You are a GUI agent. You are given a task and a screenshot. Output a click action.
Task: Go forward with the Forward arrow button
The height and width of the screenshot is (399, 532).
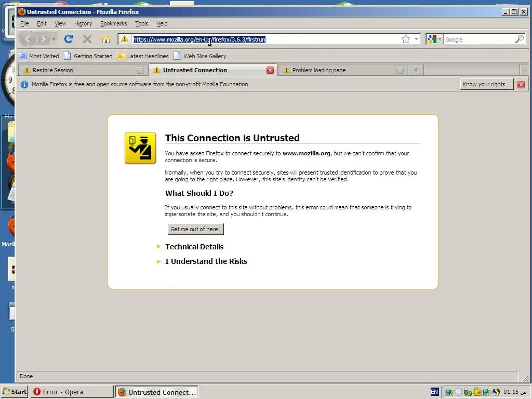[44, 39]
